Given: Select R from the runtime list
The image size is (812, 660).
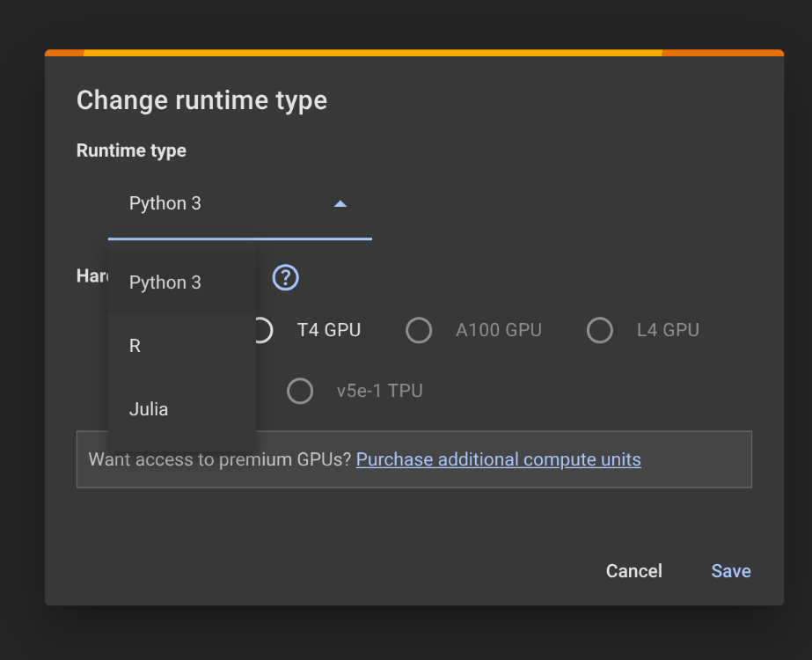Looking at the screenshot, I should pos(135,346).
